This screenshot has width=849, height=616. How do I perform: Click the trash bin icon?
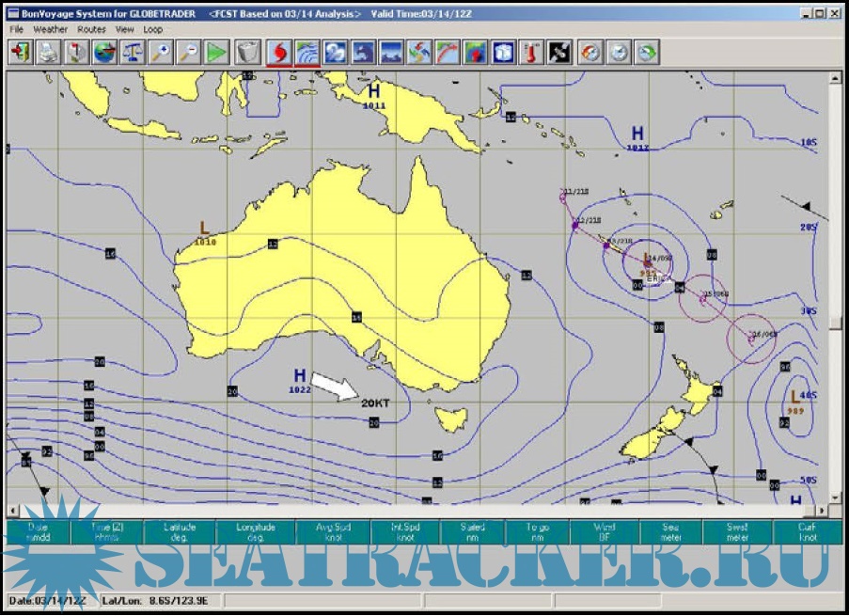[x=247, y=53]
